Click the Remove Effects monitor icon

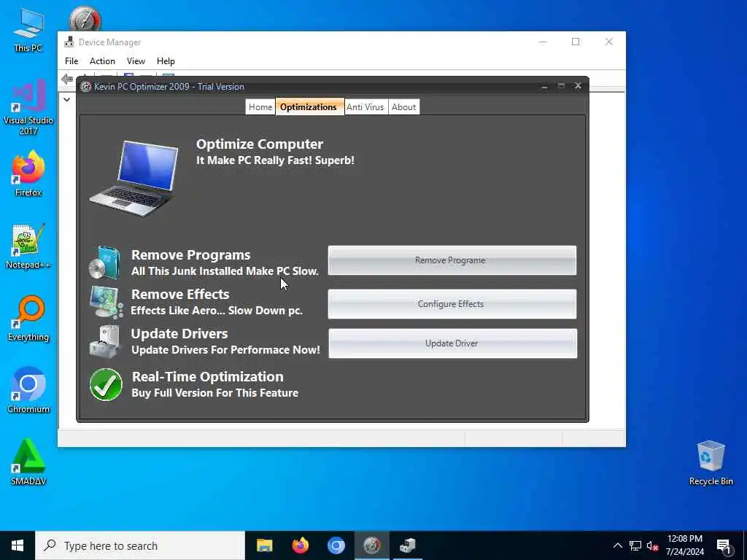tap(106, 302)
